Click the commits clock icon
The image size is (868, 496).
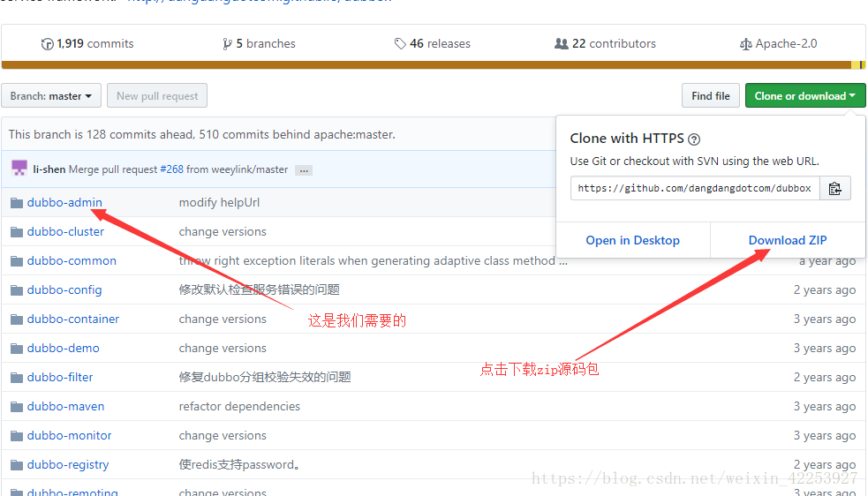[47, 44]
